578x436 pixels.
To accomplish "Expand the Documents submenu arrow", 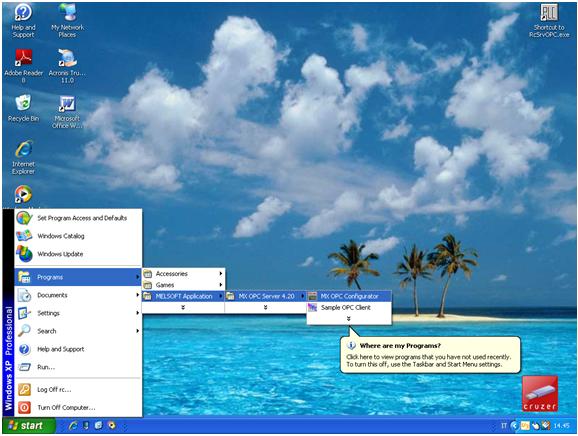I will [x=137, y=295].
